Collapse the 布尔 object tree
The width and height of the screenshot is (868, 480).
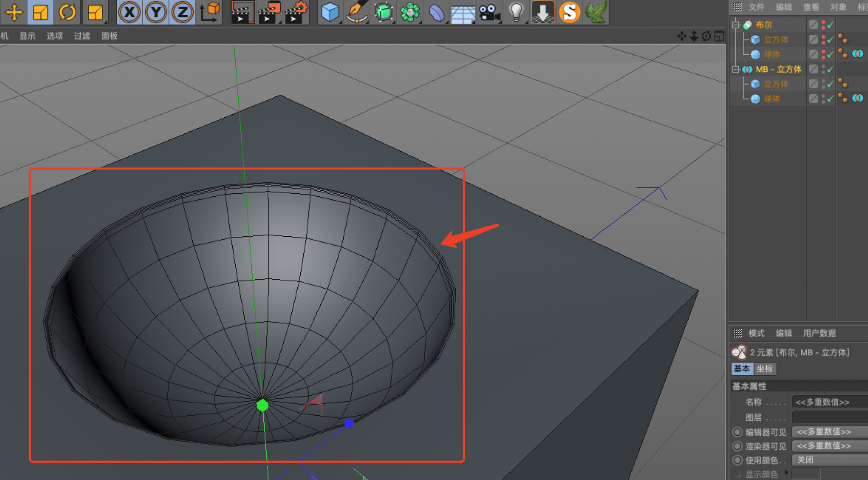(x=736, y=25)
